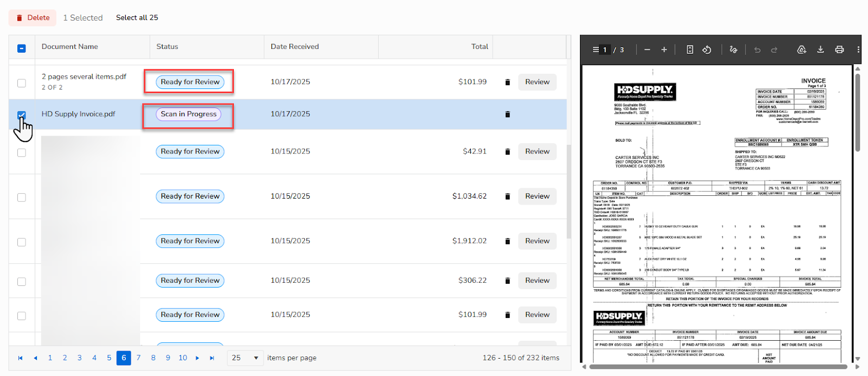868x376 pixels.
Task: Rotate the PDF counterclockwise
Action: click(707, 49)
